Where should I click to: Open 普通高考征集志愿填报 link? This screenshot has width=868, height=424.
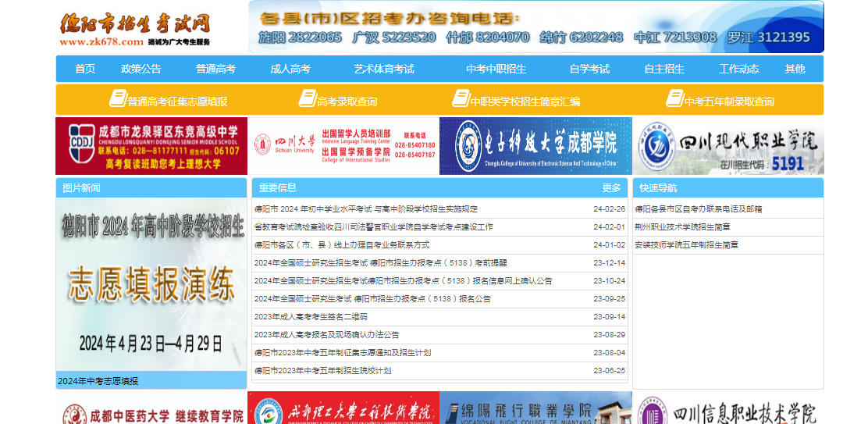click(x=178, y=102)
